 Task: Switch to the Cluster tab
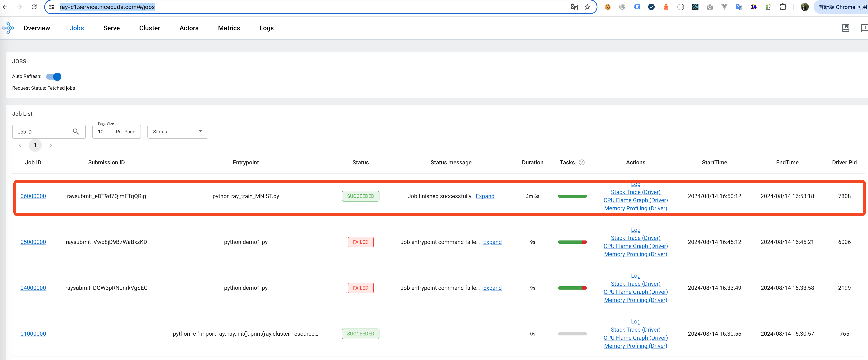pyautogui.click(x=150, y=28)
